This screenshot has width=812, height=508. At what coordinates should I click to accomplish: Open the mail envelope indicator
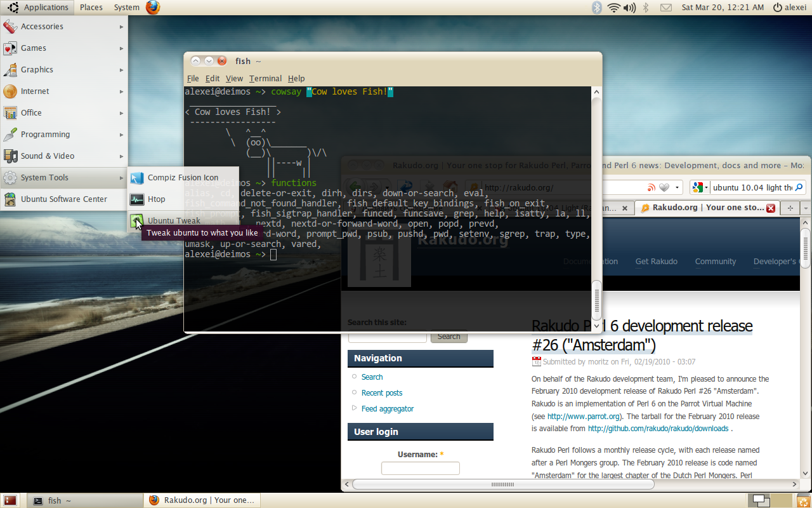point(665,8)
